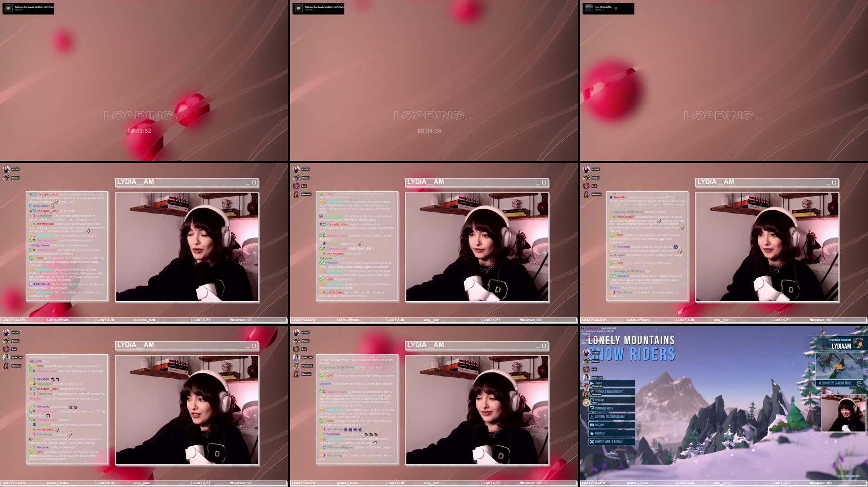Open the Options gear icon

click(592, 400)
